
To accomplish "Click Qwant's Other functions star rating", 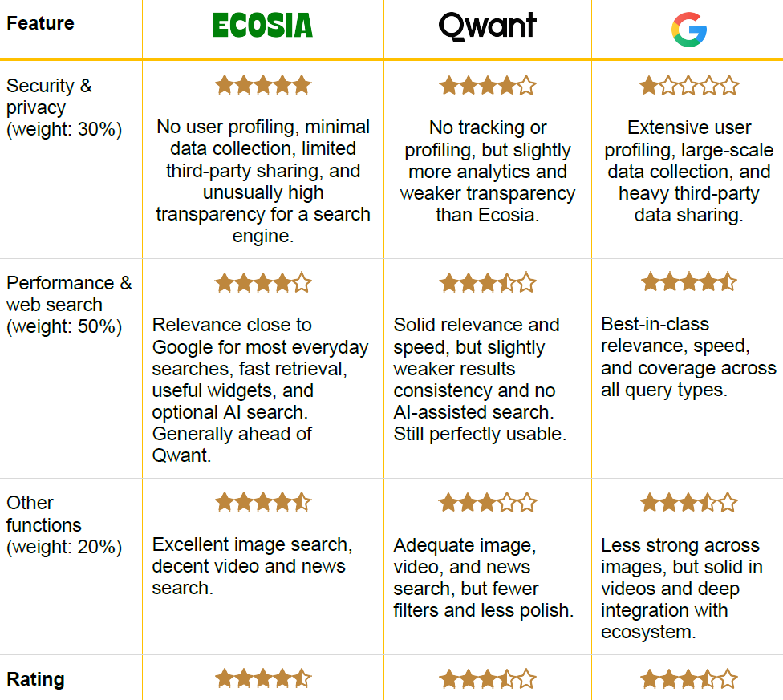I will (487, 503).
